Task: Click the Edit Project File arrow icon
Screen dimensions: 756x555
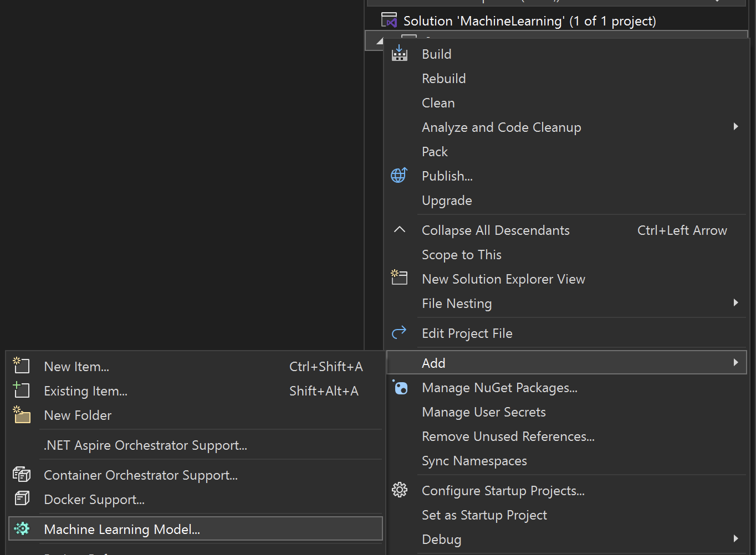Action: pos(399,332)
